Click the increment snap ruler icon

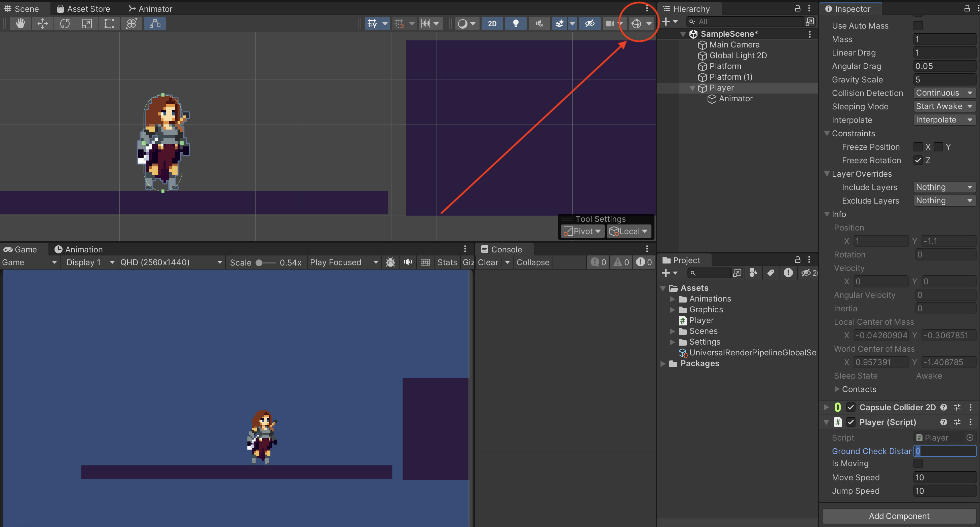426,24
